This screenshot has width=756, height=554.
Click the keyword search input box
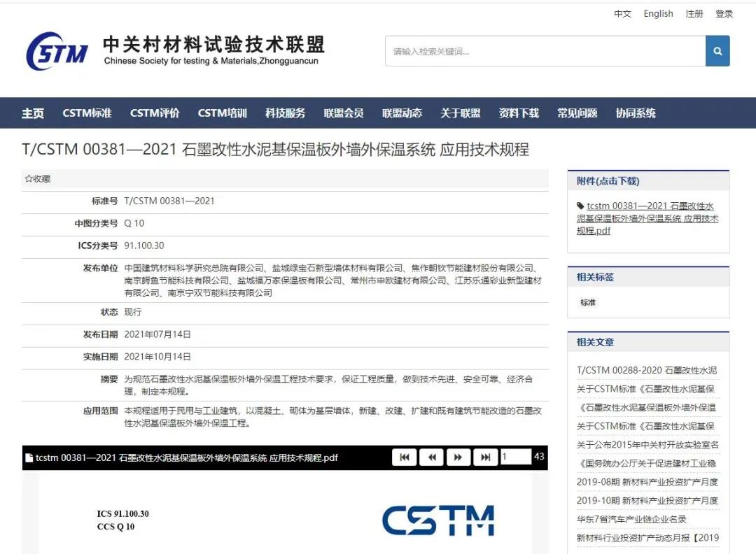point(545,51)
